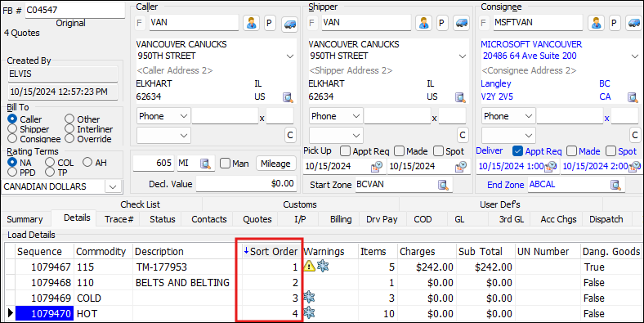Viewport: 644px width, 323px height.
Task: Uncheck Deliver Appt Req checkbox
Action: [x=518, y=151]
